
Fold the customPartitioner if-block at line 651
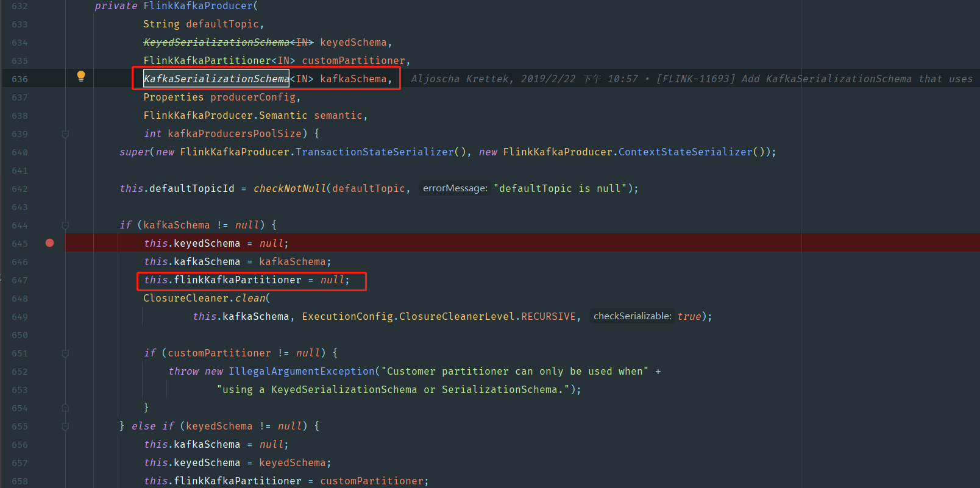(65, 353)
